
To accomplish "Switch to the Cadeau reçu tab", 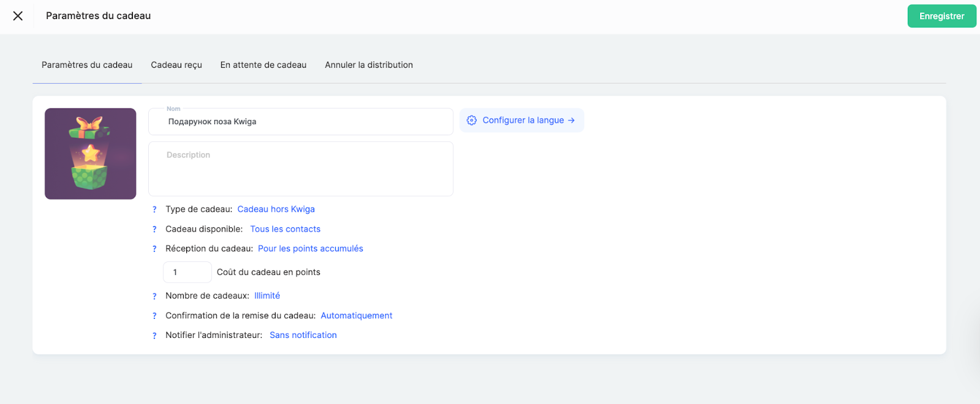I will (176, 65).
